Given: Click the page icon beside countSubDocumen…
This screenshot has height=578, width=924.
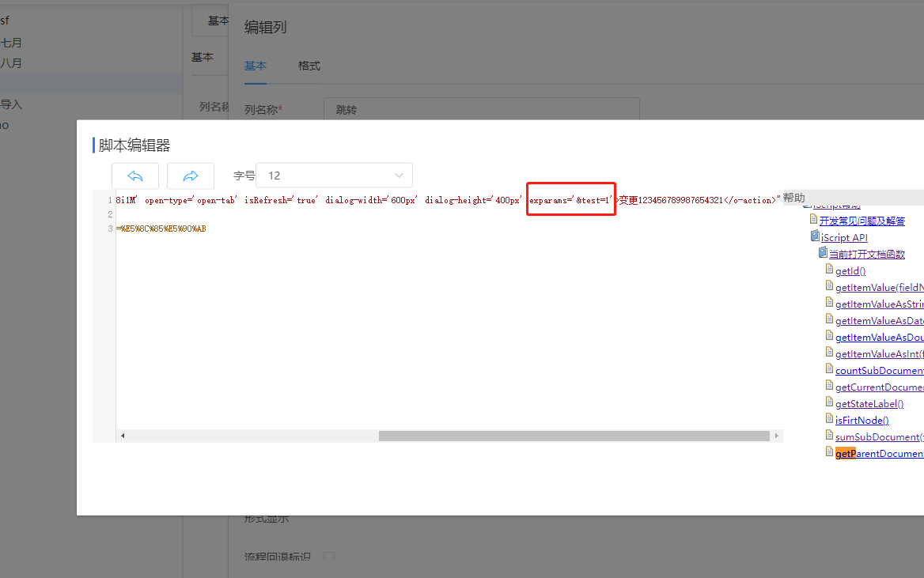Looking at the screenshot, I should [829, 368].
